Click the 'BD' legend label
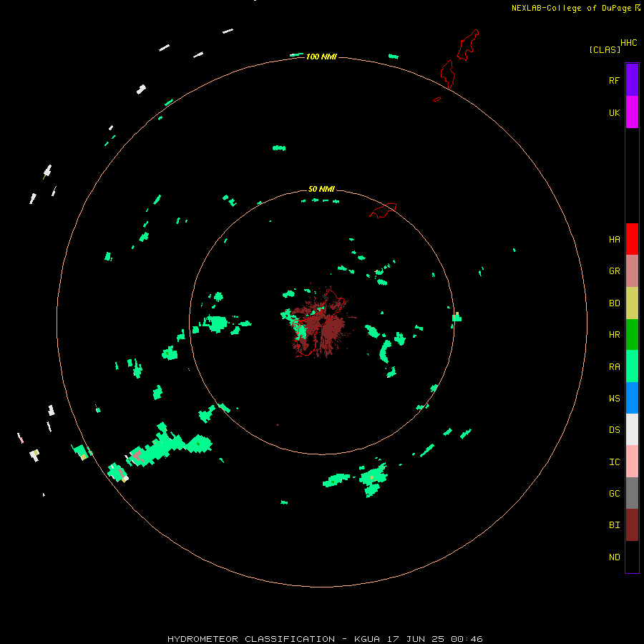Viewport: 644px width, 644px height. (614, 303)
